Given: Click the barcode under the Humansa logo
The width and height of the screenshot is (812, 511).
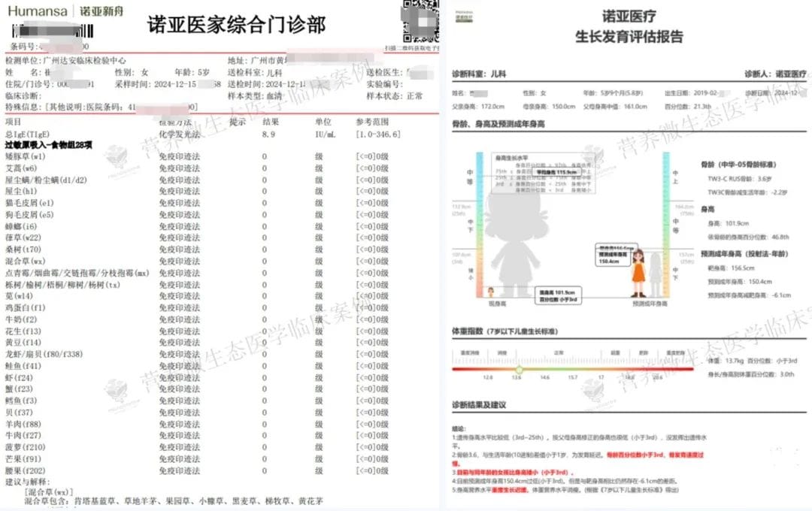Looking at the screenshot, I should (x=53, y=31).
